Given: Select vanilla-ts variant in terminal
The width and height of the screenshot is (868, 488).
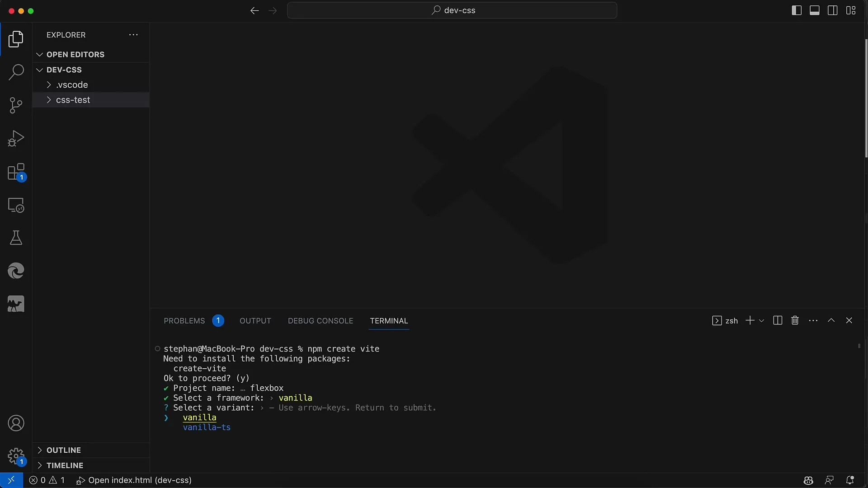Looking at the screenshot, I should point(207,427).
